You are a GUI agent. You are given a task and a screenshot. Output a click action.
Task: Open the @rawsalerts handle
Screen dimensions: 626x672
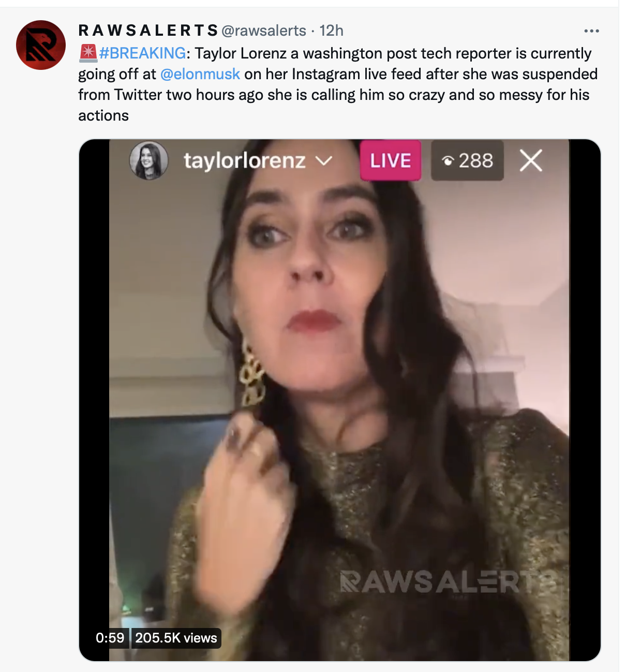(x=264, y=31)
